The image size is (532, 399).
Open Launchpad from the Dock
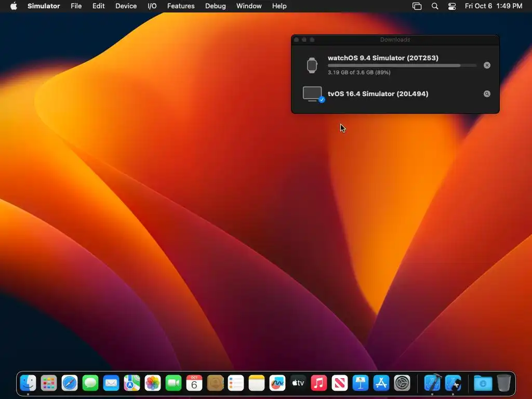[x=49, y=383]
